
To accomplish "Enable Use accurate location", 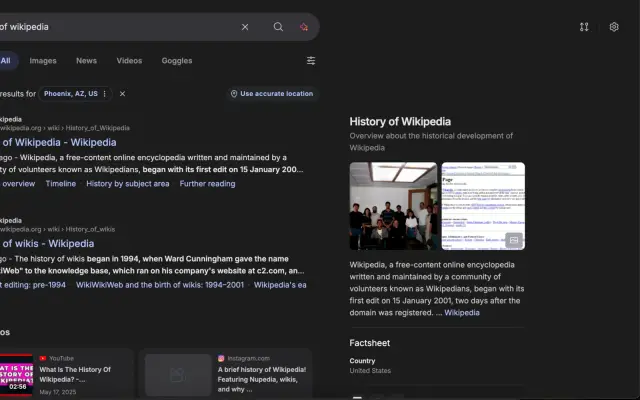I will 272,94.
